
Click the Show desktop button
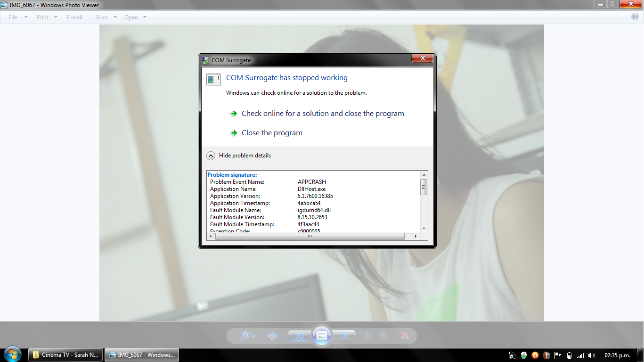tap(640, 355)
